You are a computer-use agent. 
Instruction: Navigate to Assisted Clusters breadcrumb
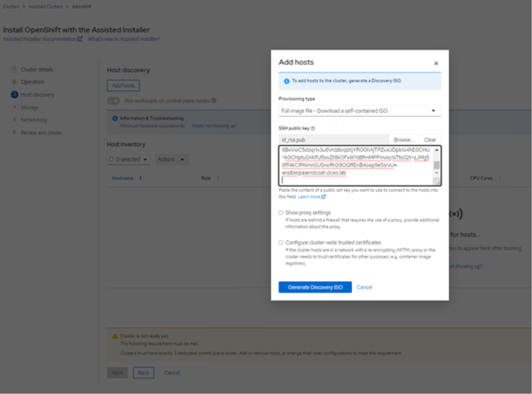[46, 6]
